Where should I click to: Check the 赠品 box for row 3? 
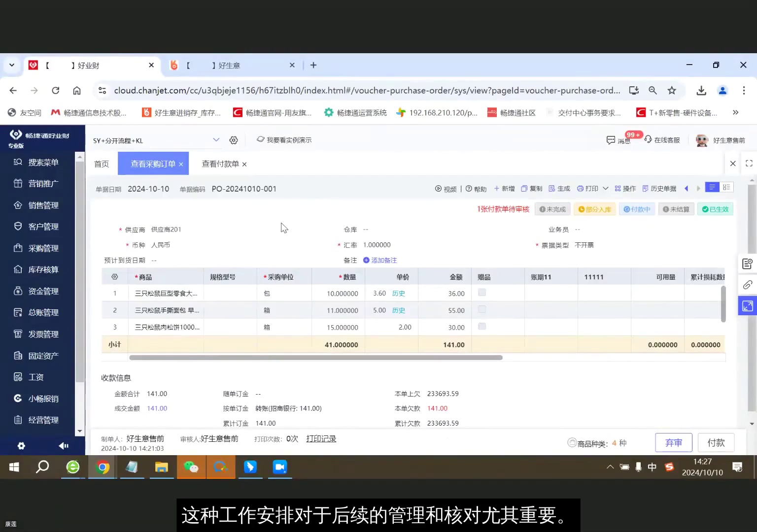(482, 326)
